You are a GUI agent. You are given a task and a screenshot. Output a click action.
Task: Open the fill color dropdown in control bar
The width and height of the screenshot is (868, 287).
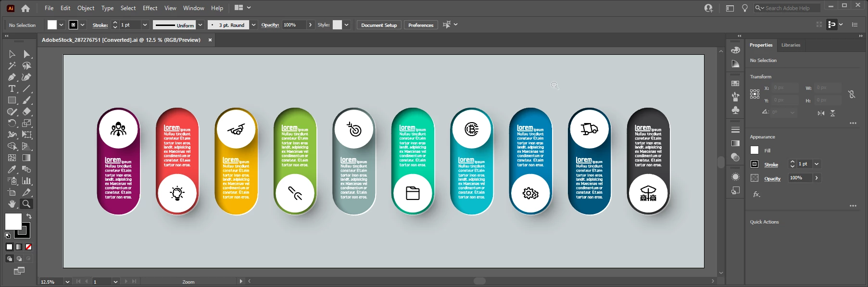click(x=62, y=25)
